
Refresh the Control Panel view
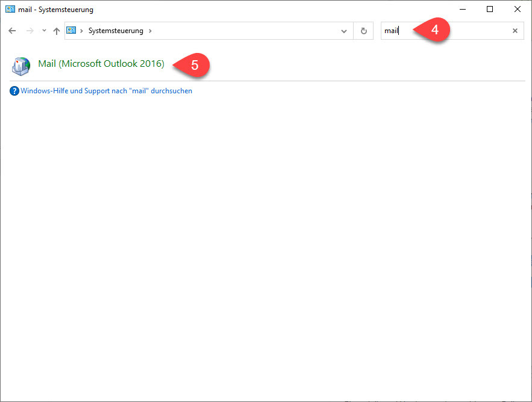click(363, 31)
